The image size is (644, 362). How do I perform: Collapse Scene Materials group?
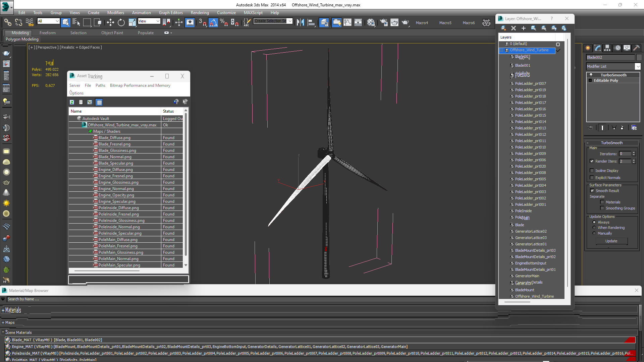[x=3, y=332]
